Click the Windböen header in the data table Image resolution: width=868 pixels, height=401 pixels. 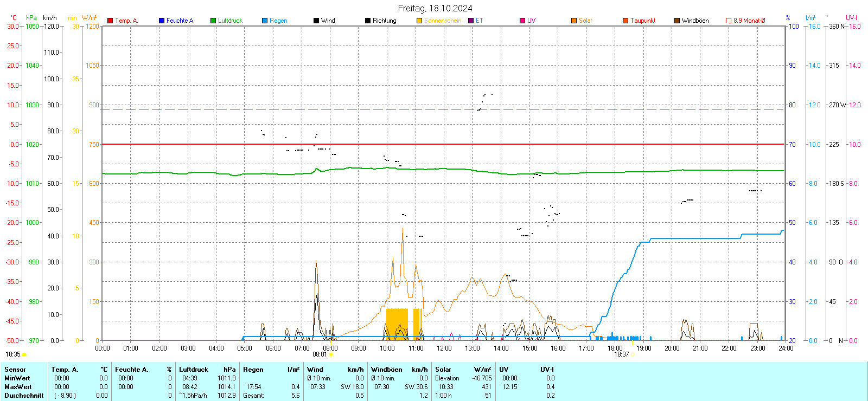[x=386, y=370]
